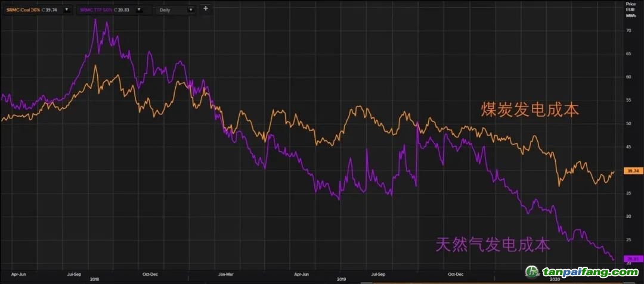Click the Jan-Mar quarter label on time axis
Screen dimensions: 644x284
click(225, 274)
